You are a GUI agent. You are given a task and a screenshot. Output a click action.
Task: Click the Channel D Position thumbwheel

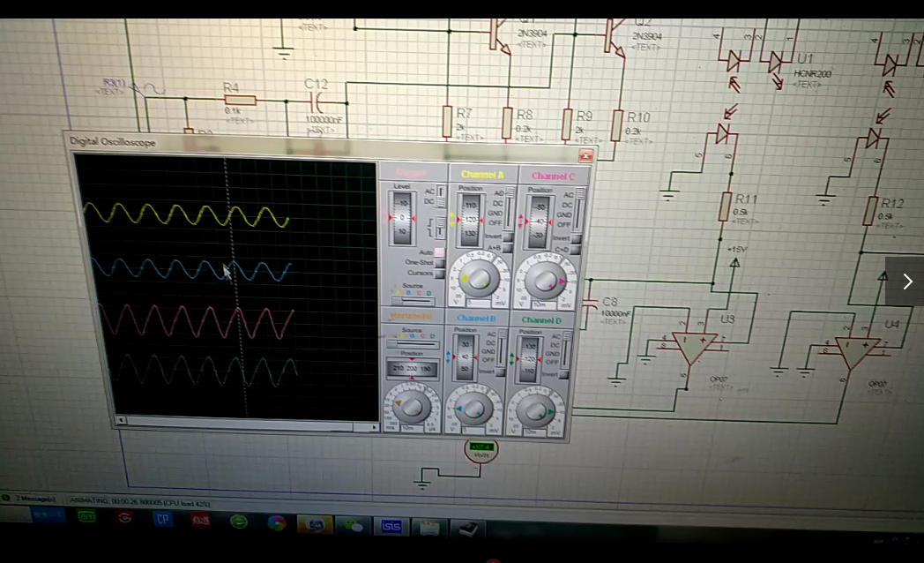(x=529, y=359)
